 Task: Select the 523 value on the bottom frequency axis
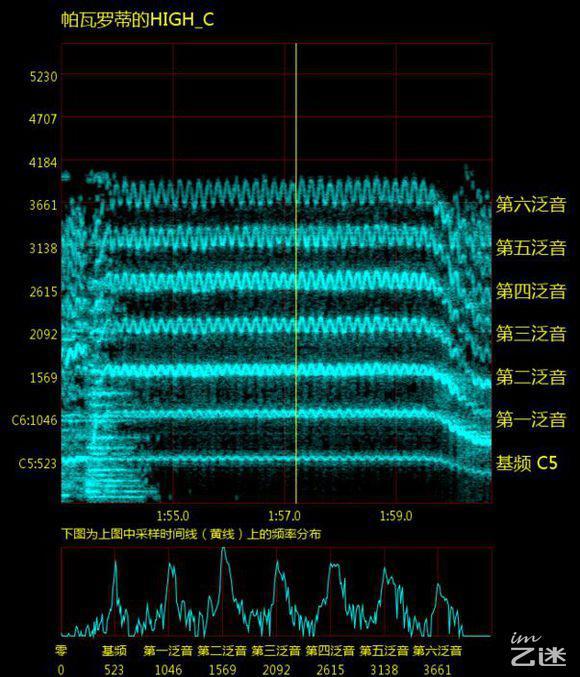pos(114,670)
